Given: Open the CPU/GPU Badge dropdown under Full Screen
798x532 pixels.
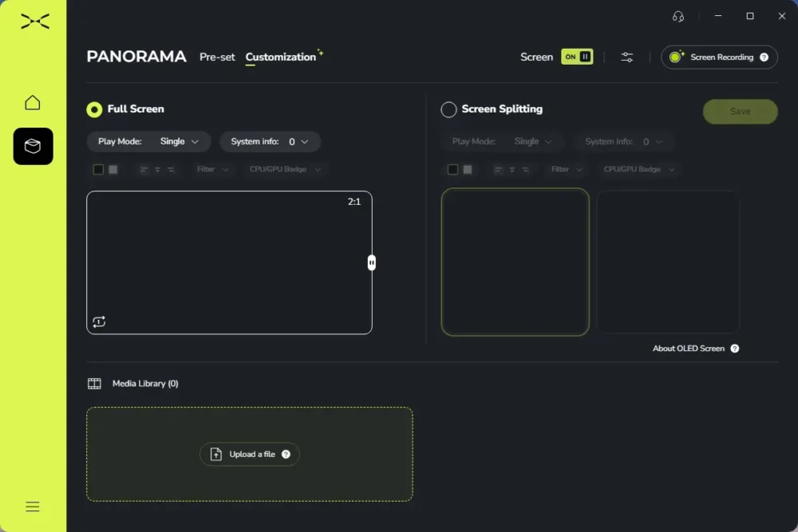Looking at the screenshot, I should 285,169.
